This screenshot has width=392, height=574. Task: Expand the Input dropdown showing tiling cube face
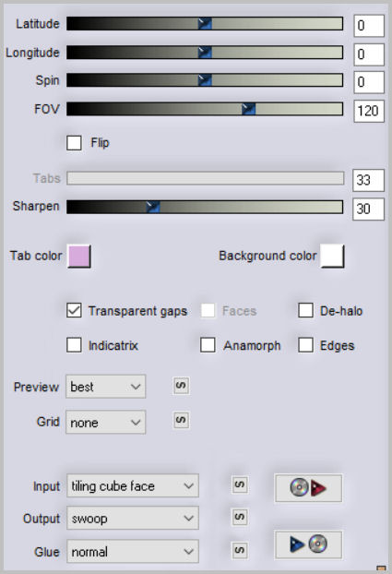point(133,485)
